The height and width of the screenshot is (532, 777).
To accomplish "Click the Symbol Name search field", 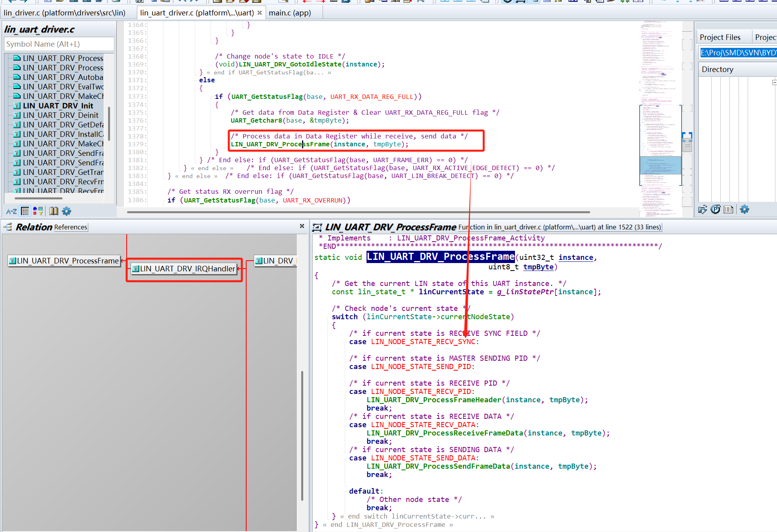I will coord(59,44).
